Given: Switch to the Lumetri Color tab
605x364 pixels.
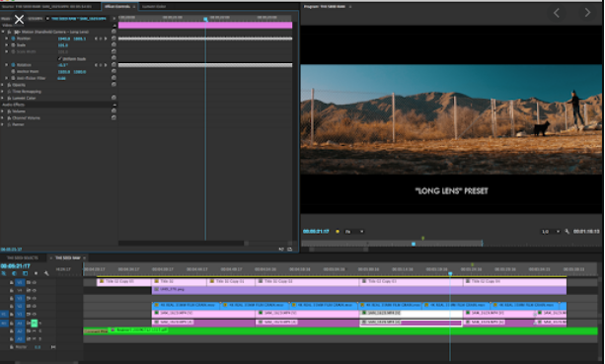Looking at the screenshot, I should tap(154, 7).
